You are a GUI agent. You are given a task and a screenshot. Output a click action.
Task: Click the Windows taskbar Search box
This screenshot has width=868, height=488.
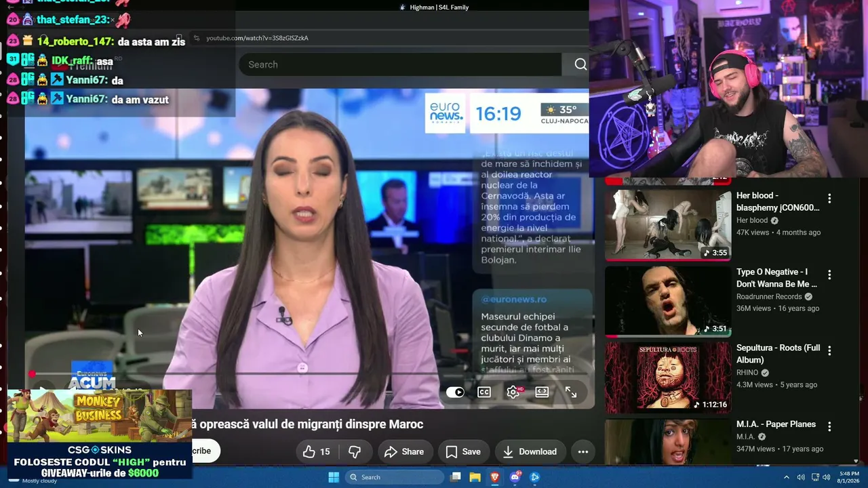(394, 477)
